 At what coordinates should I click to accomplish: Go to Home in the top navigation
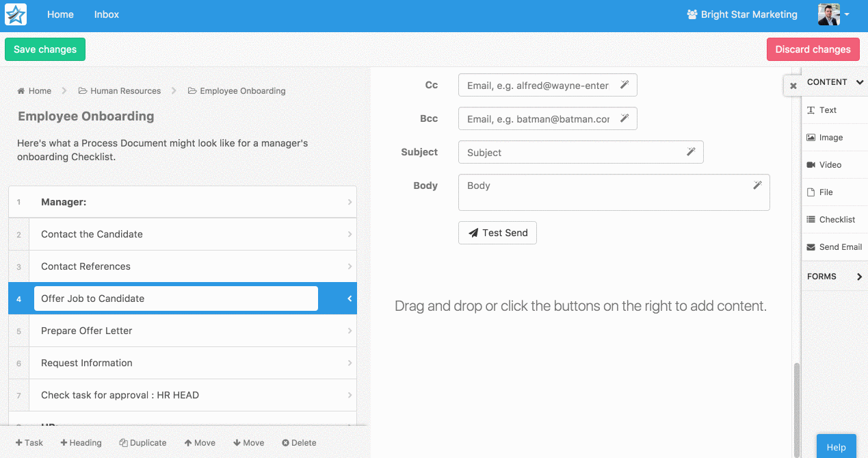[x=60, y=14]
